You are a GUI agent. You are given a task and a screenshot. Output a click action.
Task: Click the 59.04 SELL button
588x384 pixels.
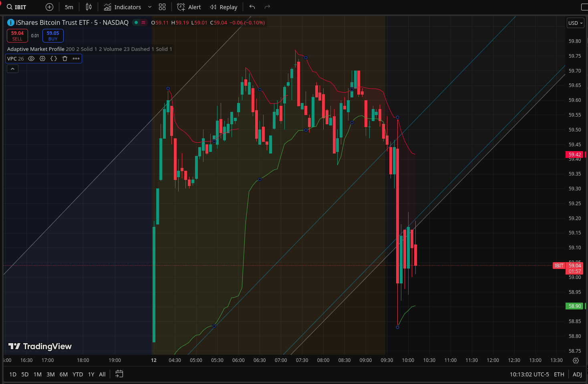17,36
